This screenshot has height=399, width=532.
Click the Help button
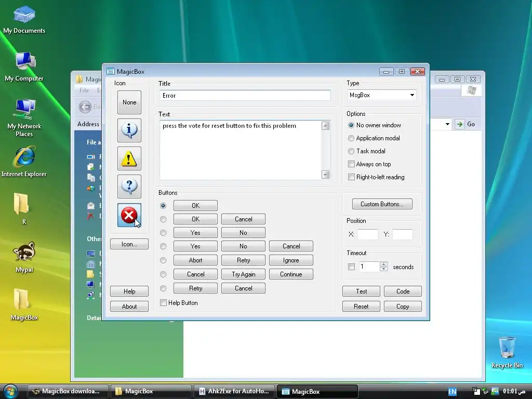pyautogui.click(x=129, y=291)
